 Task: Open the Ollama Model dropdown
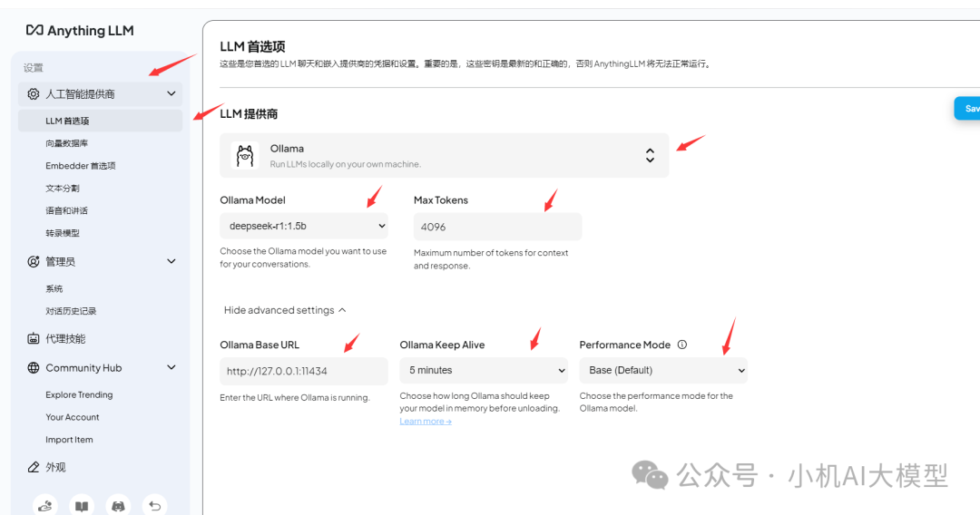pos(304,226)
